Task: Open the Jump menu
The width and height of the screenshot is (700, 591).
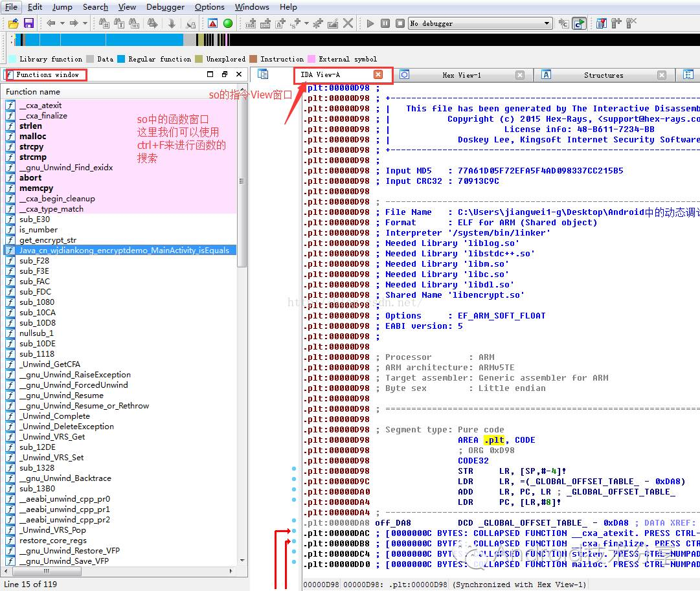Action: [62, 7]
